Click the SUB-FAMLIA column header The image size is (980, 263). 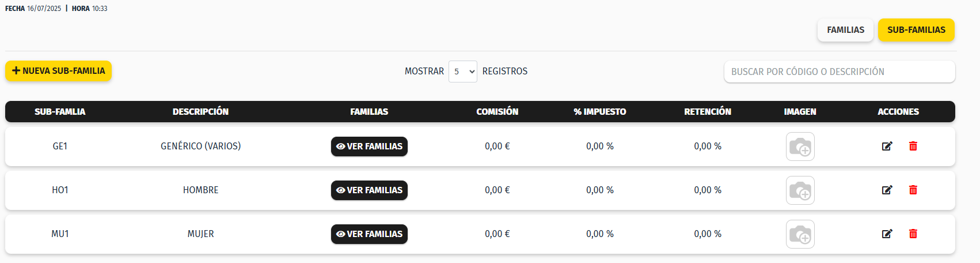click(60, 112)
